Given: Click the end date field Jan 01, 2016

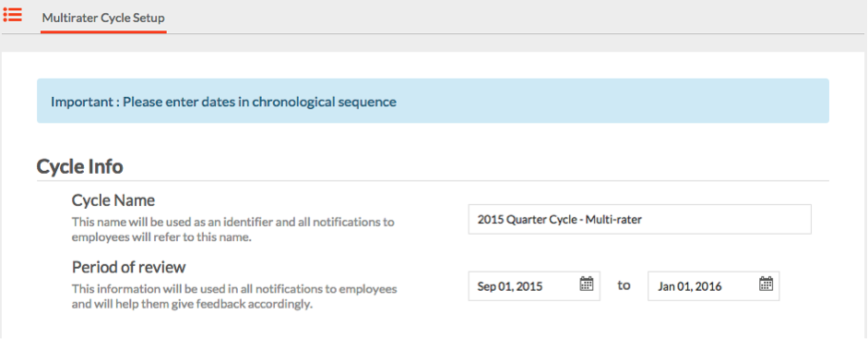Looking at the screenshot, I should click(x=714, y=285).
